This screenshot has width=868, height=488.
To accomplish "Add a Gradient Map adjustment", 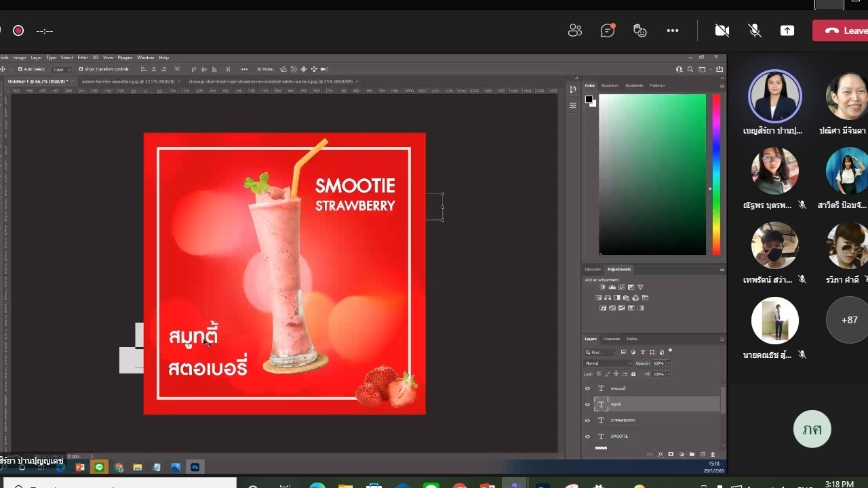I will pos(640,308).
